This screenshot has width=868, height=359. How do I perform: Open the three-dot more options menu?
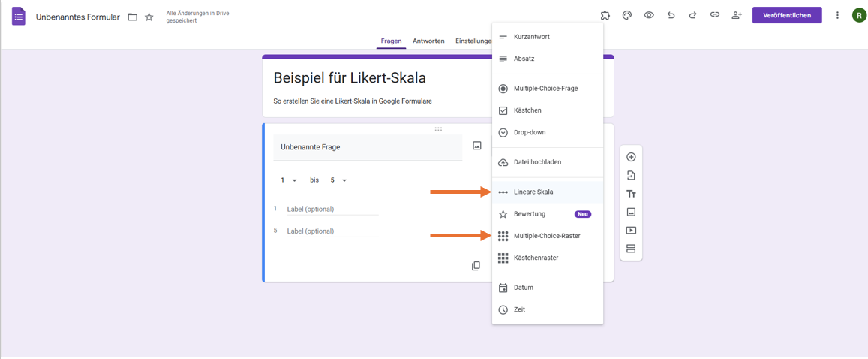pos(837,16)
